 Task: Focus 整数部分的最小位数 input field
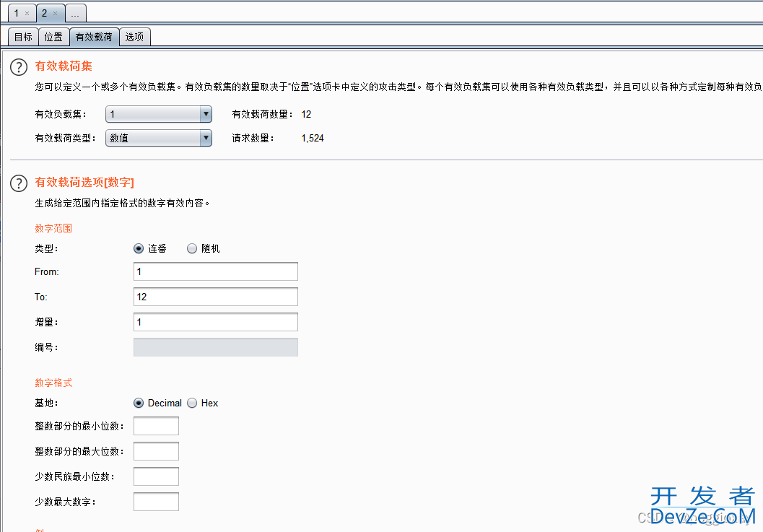156,426
